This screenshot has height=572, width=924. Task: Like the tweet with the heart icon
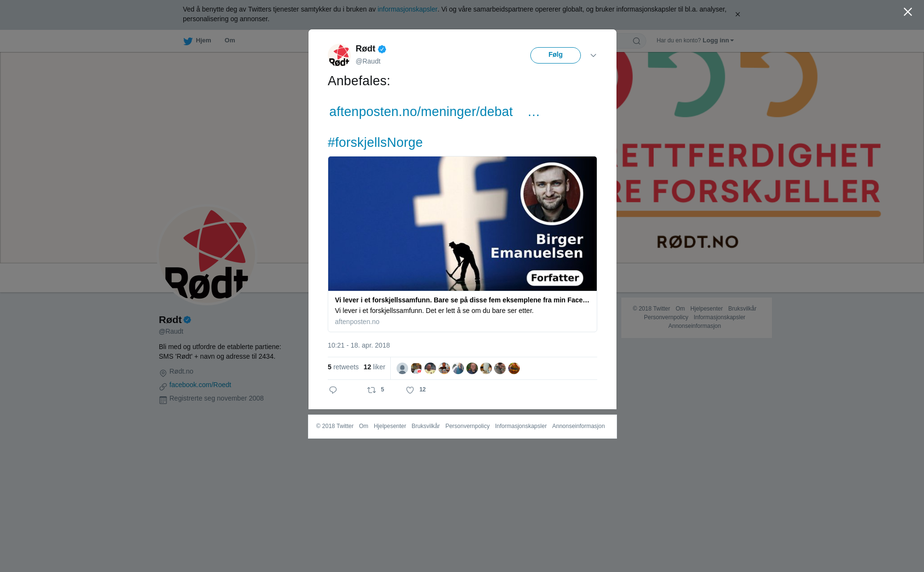[410, 390]
